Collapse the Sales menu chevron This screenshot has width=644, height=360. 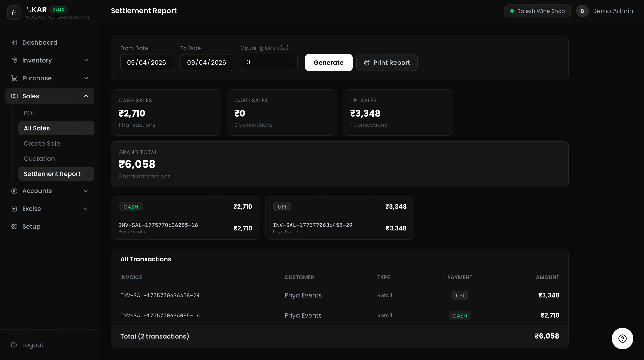(86, 96)
